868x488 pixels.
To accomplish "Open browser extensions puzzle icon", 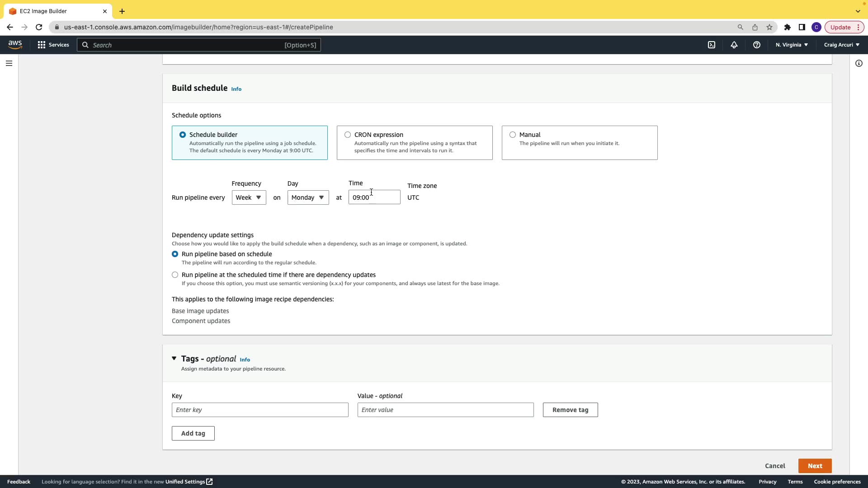I will coord(788,27).
